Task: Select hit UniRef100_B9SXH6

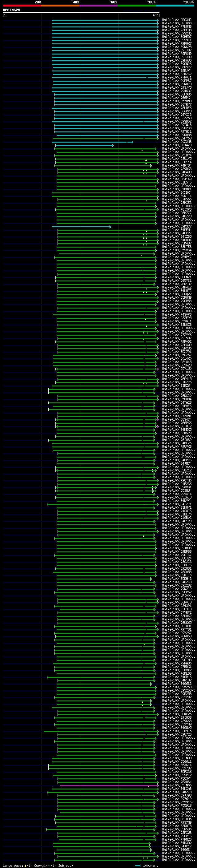Action: 177,33
